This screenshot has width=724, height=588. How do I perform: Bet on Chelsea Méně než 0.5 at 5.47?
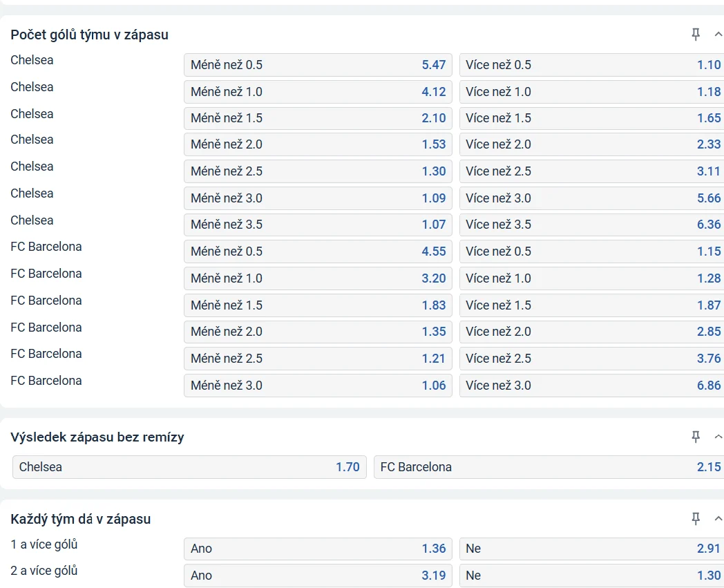click(x=318, y=65)
